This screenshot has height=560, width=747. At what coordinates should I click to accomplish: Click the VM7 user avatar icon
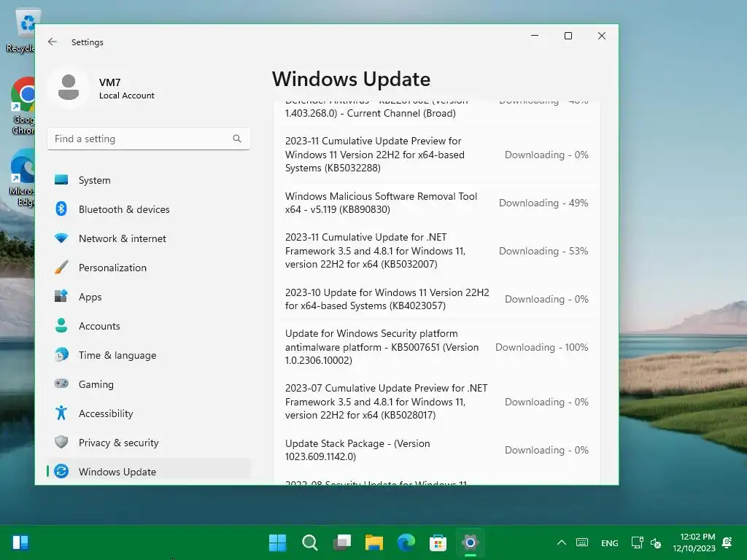pos(69,87)
